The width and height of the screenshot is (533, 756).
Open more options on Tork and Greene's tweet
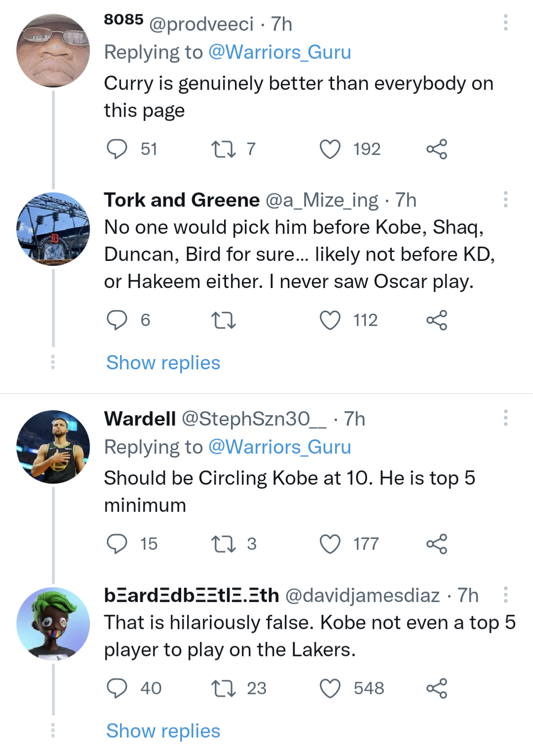coord(504,200)
